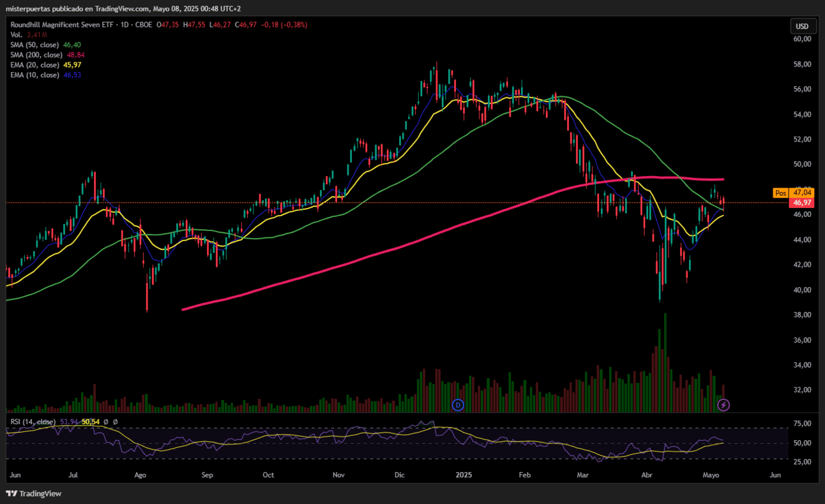
Task: Click "TradingView.com" in the header line
Action: 123,9
